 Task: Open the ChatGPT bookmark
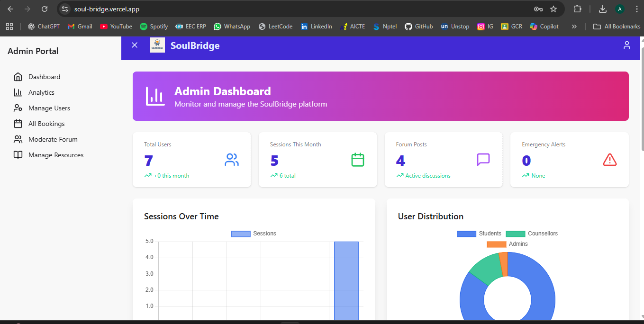(x=44, y=27)
